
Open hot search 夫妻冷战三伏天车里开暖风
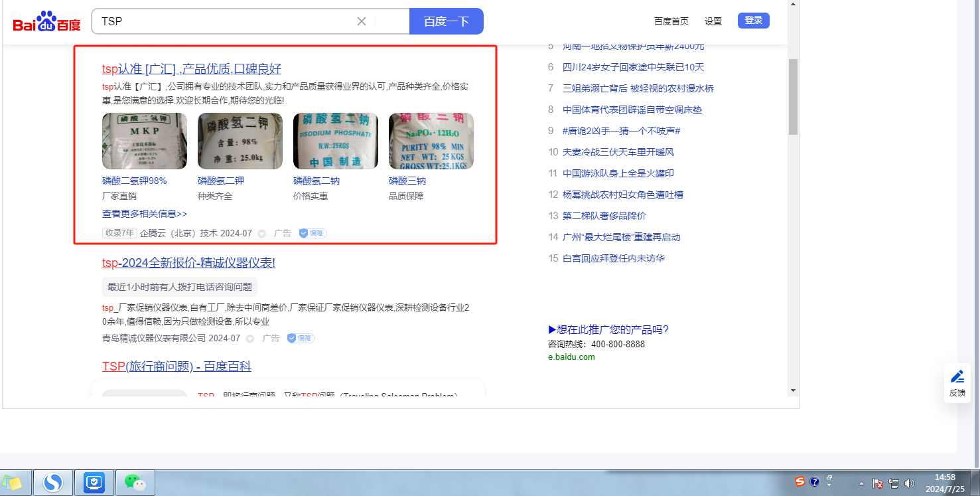tap(618, 152)
